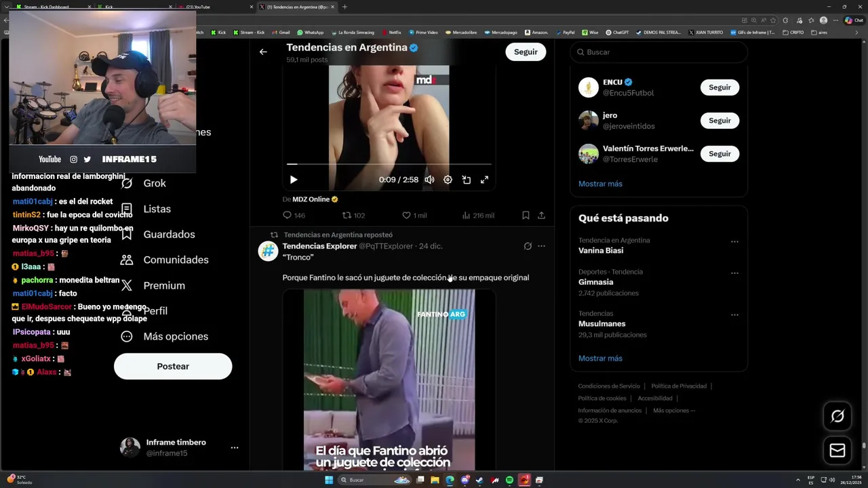Expand Más opciones in the footer
Image resolution: width=868 pixels, height=488 pixels.
(674, 410)
